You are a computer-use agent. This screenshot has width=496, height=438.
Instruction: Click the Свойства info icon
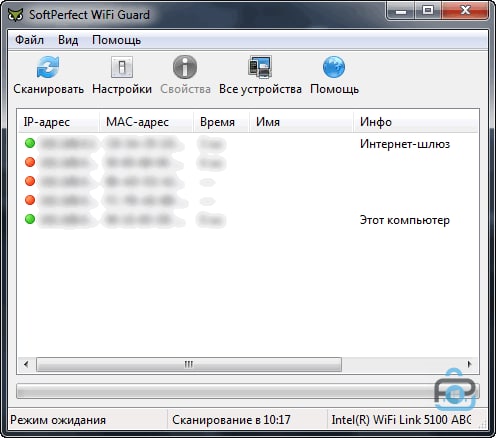pyautogui.click(x=185, y=67)
